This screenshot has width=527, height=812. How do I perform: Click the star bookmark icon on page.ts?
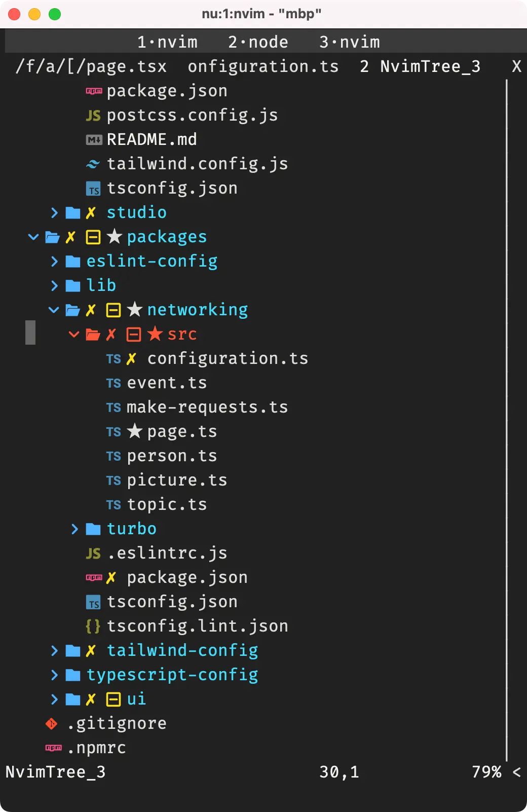(x=134, y=431)
